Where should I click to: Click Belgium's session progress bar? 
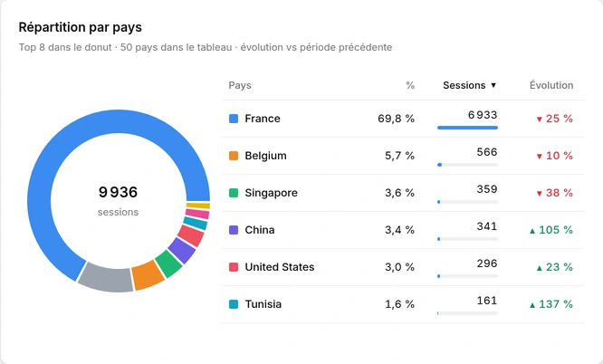467,165
